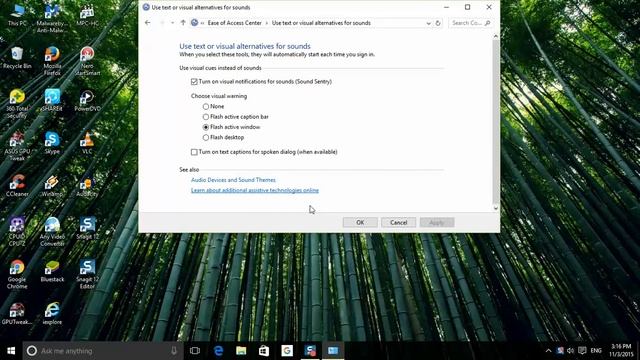Open Audio Devices and Sound Themes link

tap(233, 180)
